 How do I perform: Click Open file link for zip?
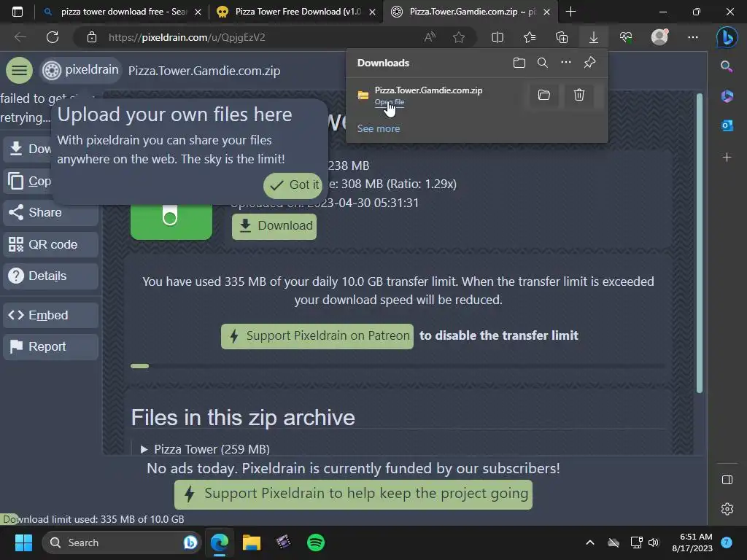tap(390, 102)
